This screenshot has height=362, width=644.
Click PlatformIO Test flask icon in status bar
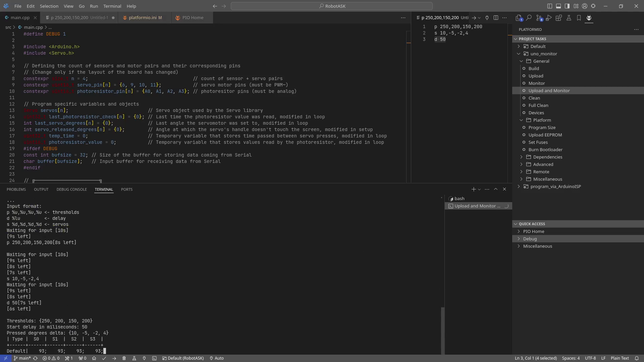point(134,358)
